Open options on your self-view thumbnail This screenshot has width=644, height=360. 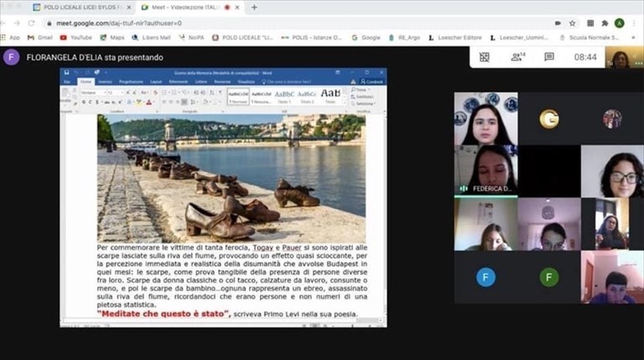(x=637, y=63)
